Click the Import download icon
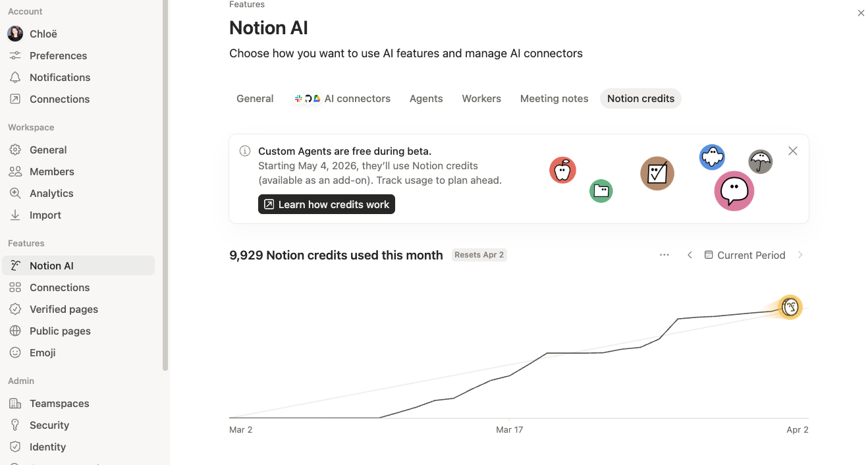Screen dimensions: 868x465 tap(15, 215)
